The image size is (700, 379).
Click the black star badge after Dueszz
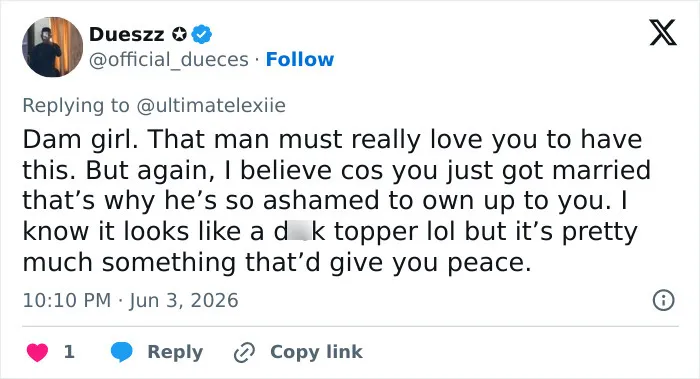pos(179,34)
